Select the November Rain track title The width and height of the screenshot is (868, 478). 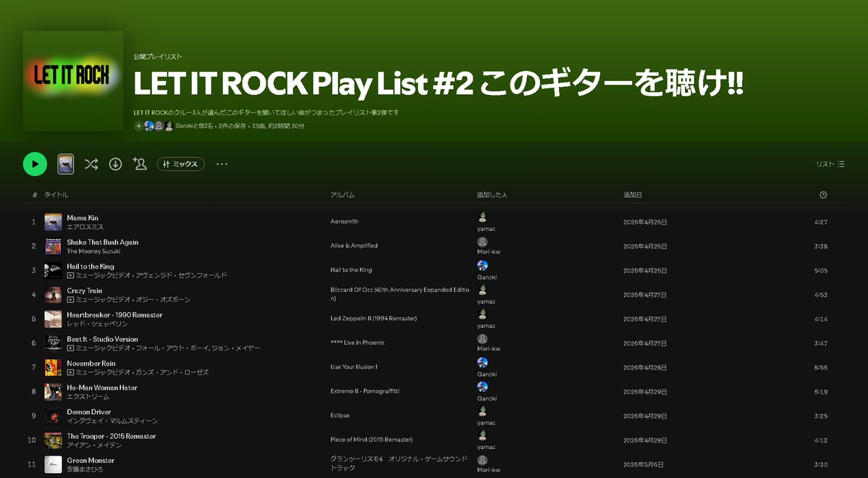point(90,364)
